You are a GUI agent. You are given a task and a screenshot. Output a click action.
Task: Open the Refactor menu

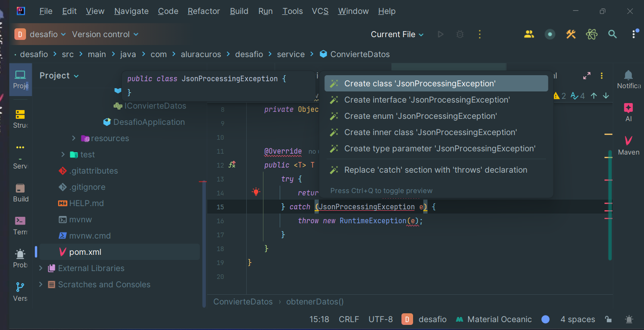pyautogui.click(x=204, y=11)
